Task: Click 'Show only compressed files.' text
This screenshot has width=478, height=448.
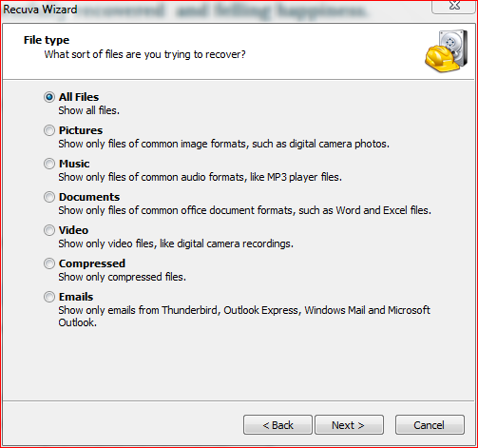Action: coord(122,277)
